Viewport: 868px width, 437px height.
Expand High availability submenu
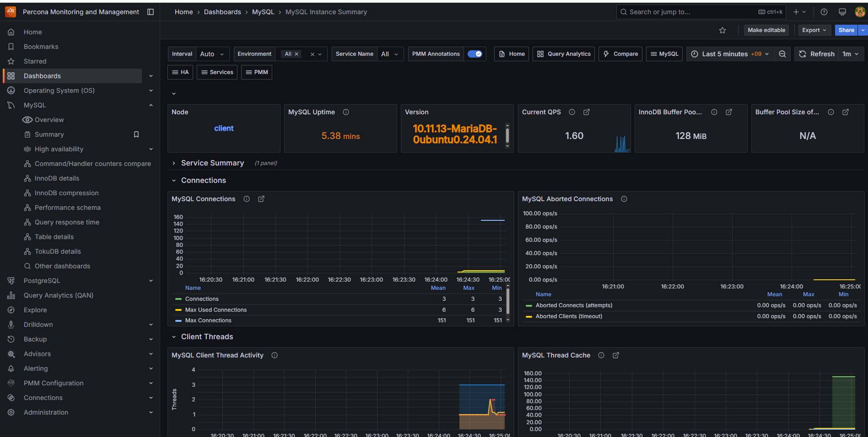click(x=151, y=149)
